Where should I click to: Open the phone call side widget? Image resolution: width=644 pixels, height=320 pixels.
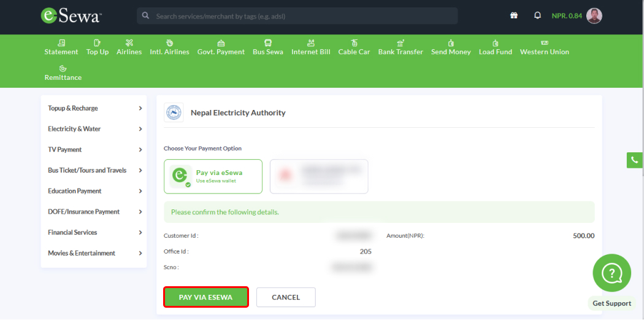tap(635, 160)
